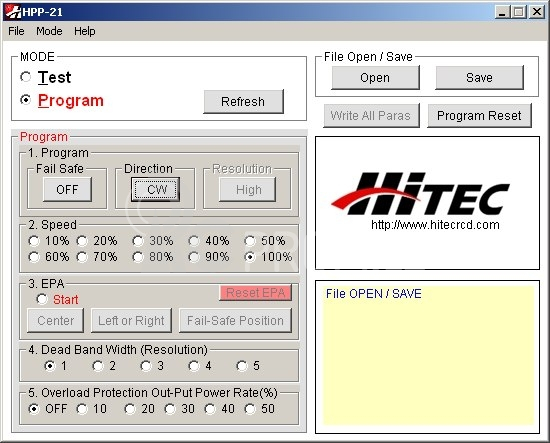Screen dimensions: 550x443
Task: Select the Test mode radio button
Action: tap(25, 77)
